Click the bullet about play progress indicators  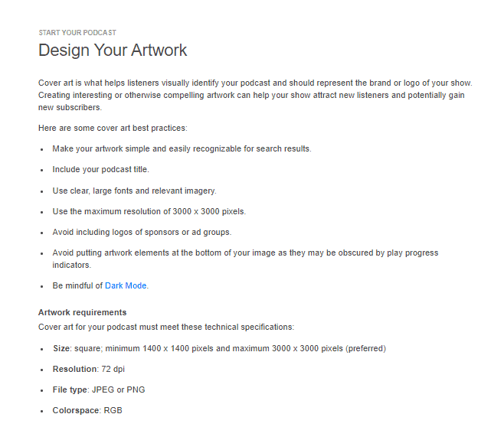(245, 258)
